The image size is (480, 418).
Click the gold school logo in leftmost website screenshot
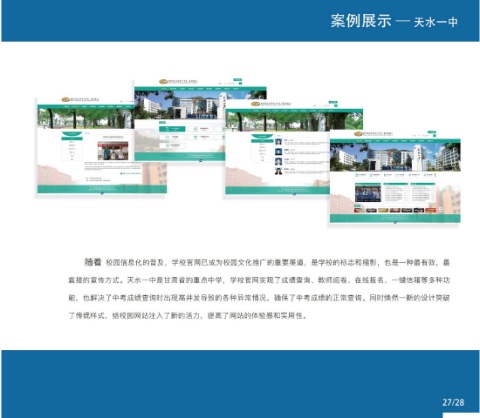65,99
